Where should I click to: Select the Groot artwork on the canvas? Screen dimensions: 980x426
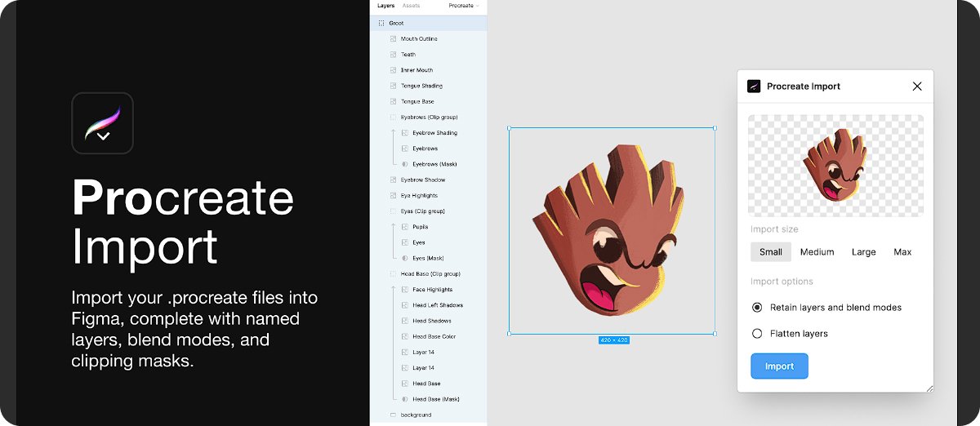tap(612, 231)
